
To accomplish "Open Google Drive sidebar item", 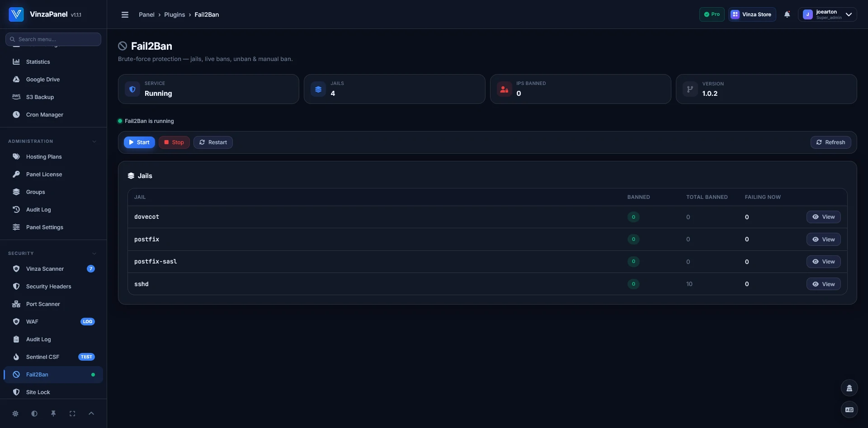I will point(53,79).
